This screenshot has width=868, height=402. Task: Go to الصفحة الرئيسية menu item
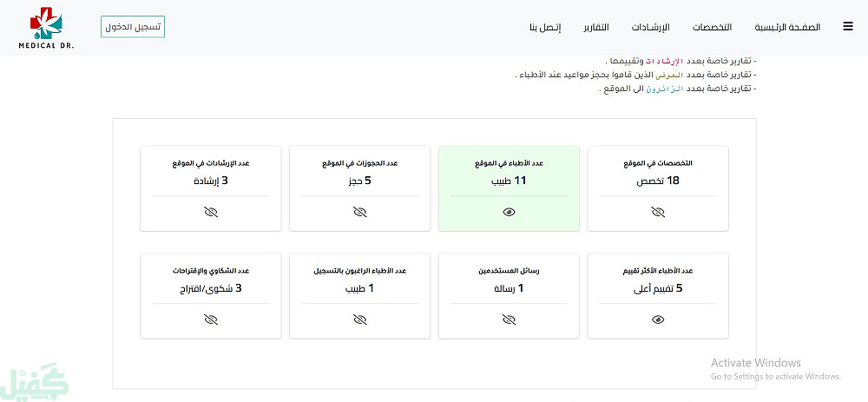(x=787, y=28)
